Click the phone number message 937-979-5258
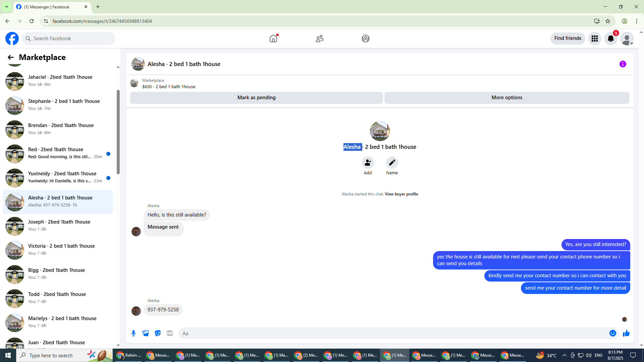Viewport: 644px width, 362px height. click(163, 310)
